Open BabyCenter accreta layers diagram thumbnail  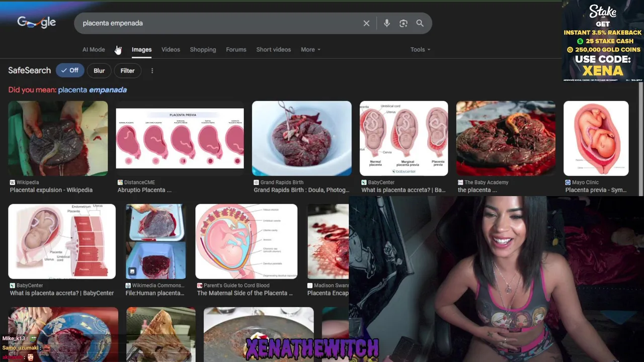pyautogui.click(x=62, y=241)
